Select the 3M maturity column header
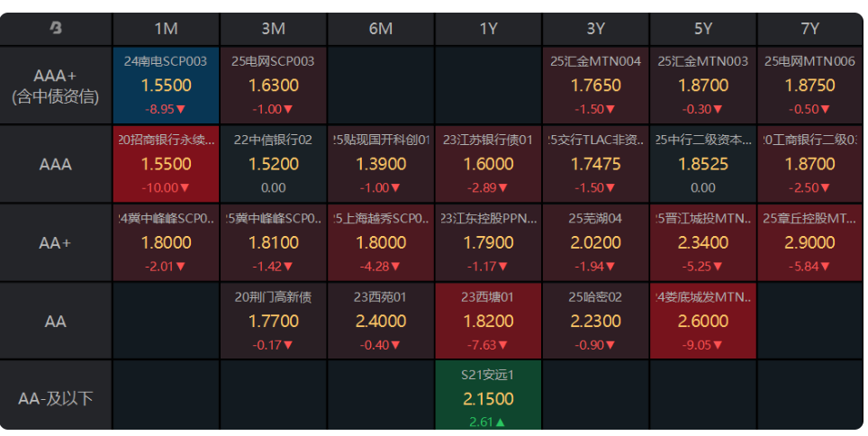 click(273, 29)
